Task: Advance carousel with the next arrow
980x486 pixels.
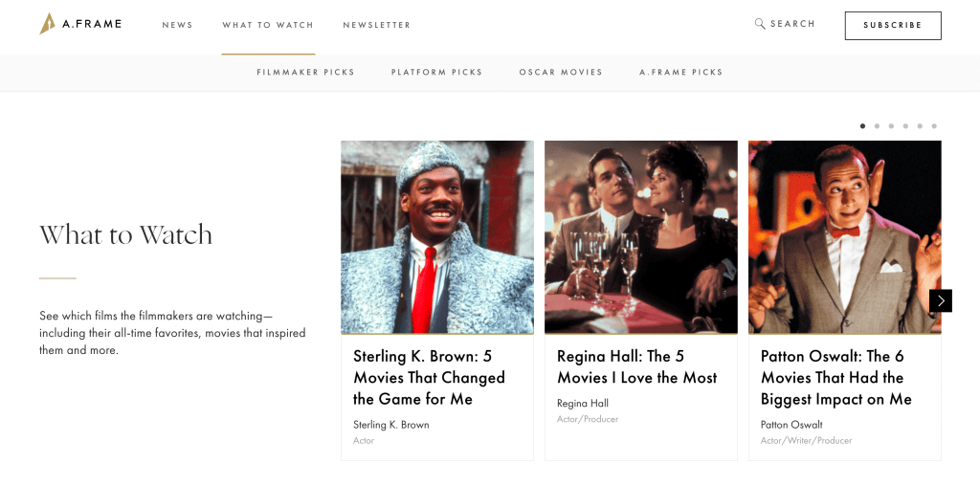Action: click(x=940, y=300)
